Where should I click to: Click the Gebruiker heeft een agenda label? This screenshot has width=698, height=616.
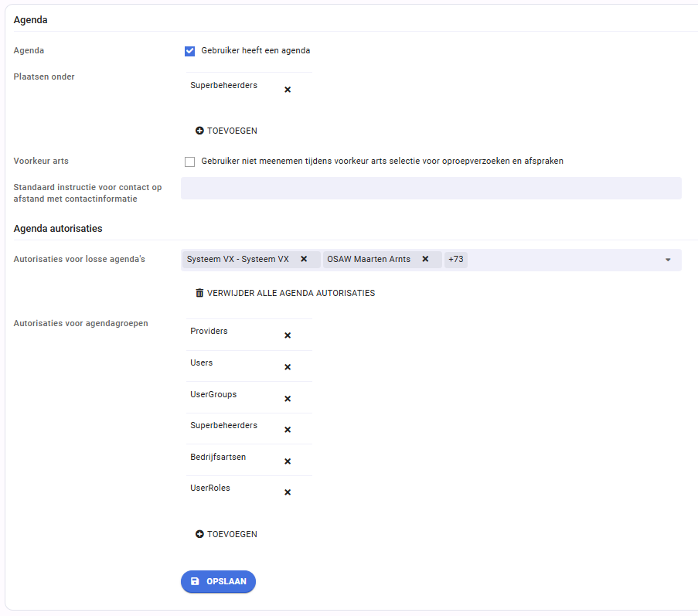(256, 50)
